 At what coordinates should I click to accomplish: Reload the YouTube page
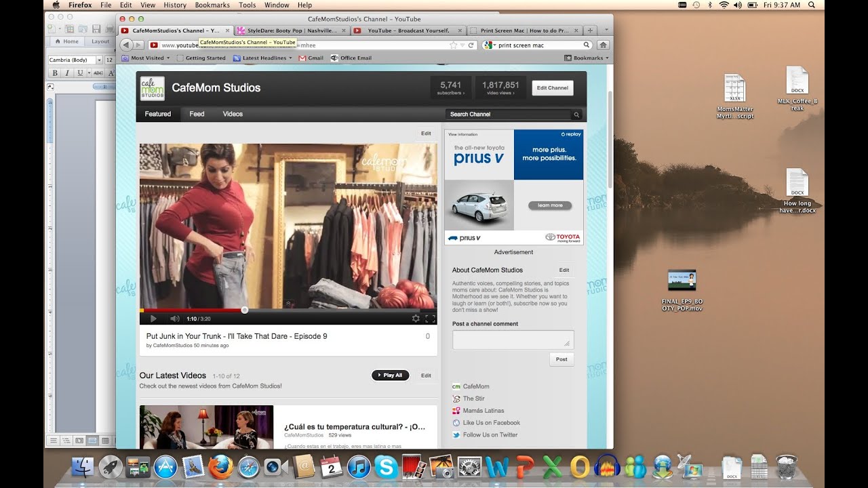[x=471, y=45]
